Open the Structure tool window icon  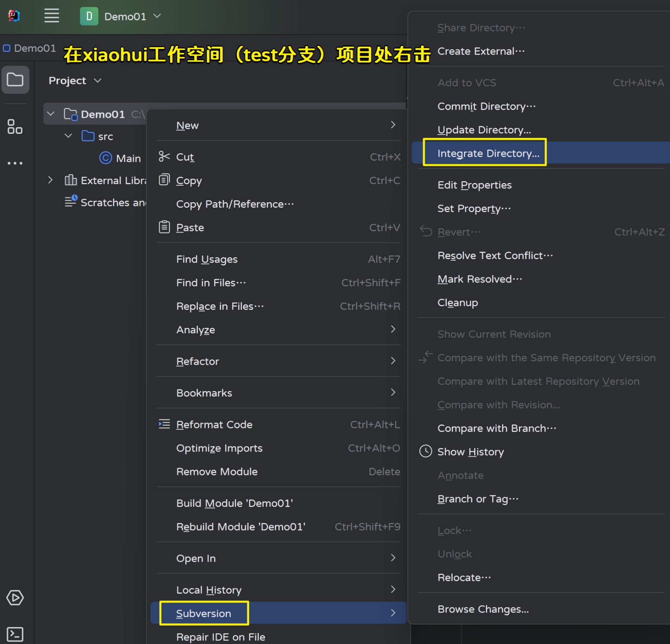pyautogui.click(x=15, y=126)
